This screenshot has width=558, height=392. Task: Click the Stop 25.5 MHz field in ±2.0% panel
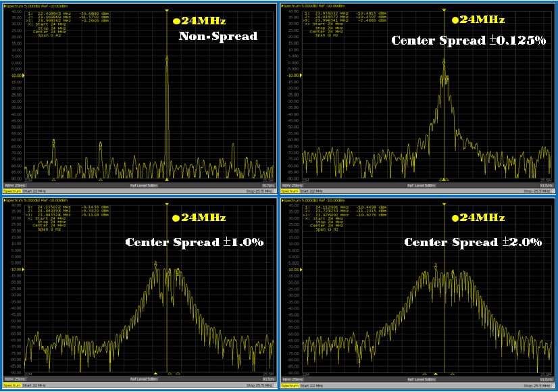click(536, 386)
